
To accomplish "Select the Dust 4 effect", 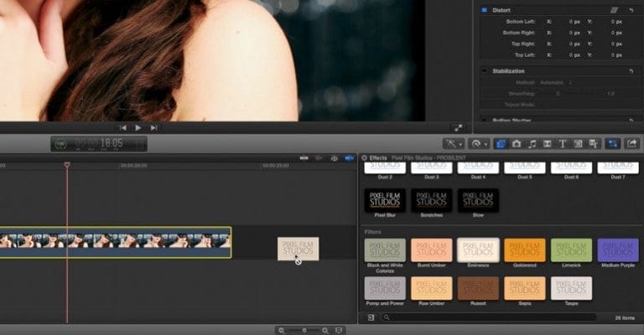I will click(x=478, y=168).
